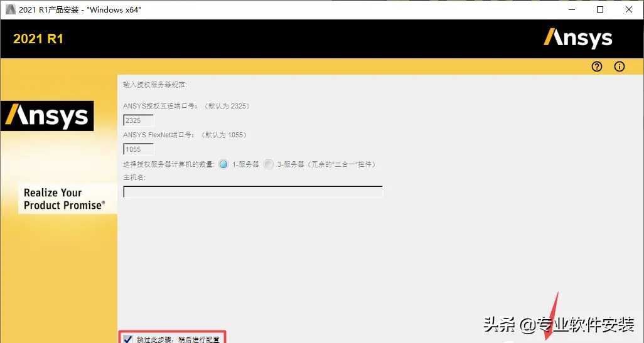644x343 pixels.
Task: Click the Ansys app icon in title bar
Action: click(10, 9)
